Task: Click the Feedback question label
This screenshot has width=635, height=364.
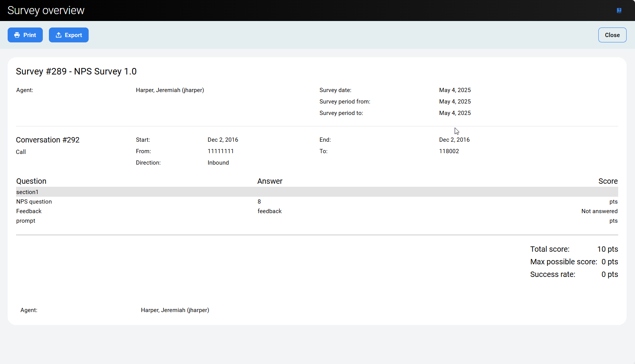Action: (29, 211)
